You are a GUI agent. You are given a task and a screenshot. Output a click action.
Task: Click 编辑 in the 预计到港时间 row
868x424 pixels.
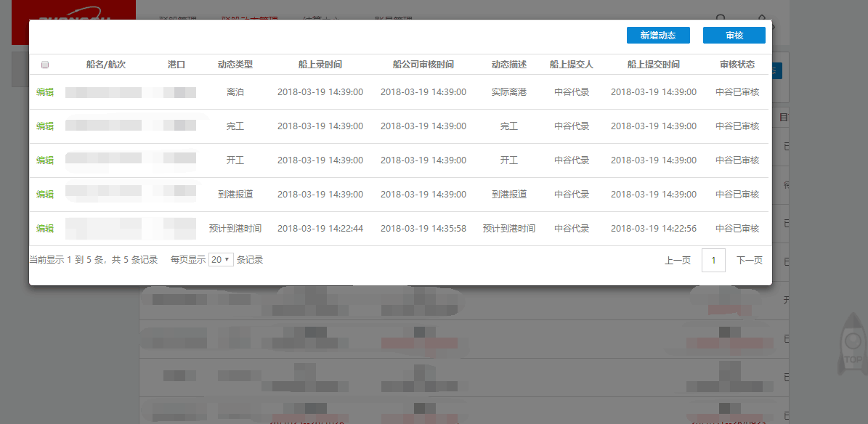[45, 228]
